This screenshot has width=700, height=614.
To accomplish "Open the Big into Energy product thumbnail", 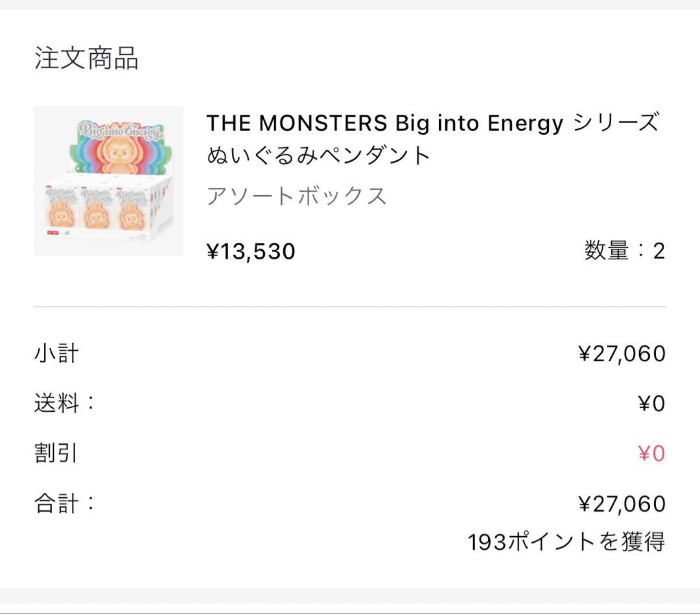I will [108, 181].
